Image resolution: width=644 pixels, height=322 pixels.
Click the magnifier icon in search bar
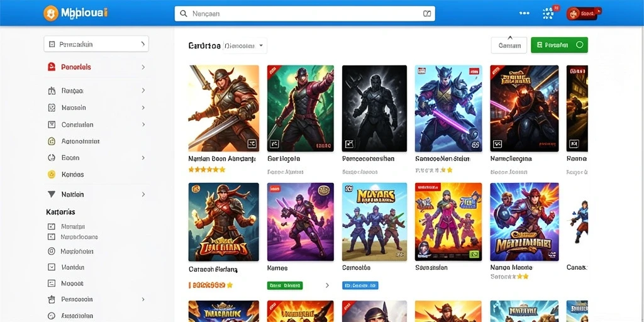point(184,14)
